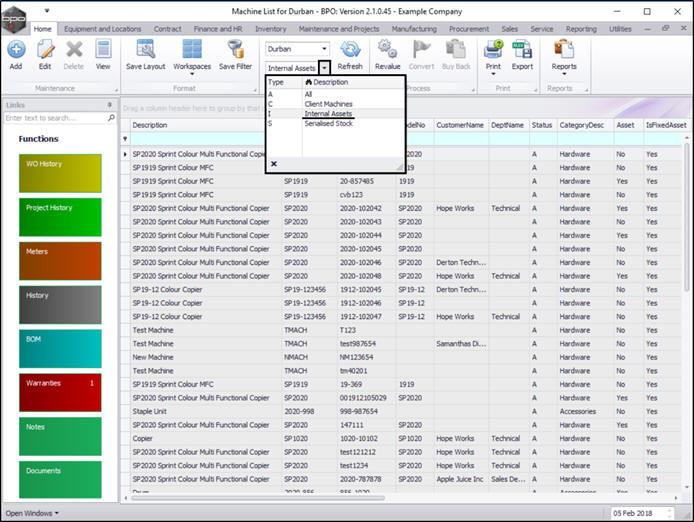Open the Warranties tile
The height and width of the screenshot is (522, 694).
(x=60, y=392)
